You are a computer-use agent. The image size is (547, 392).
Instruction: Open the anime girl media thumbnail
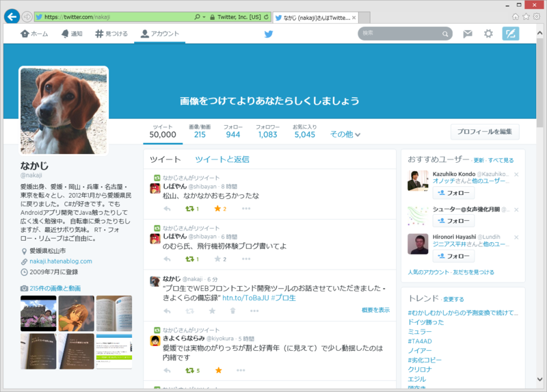[76, 313]
